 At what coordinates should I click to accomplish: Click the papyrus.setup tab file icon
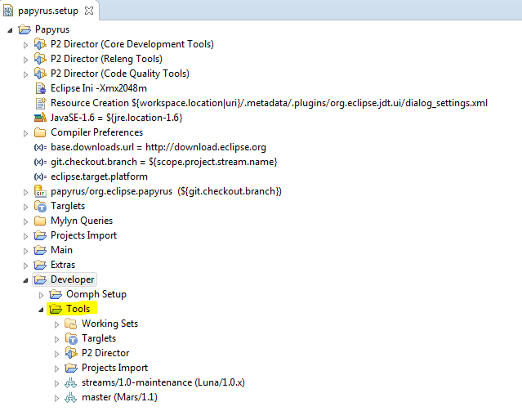coord(8,11)
